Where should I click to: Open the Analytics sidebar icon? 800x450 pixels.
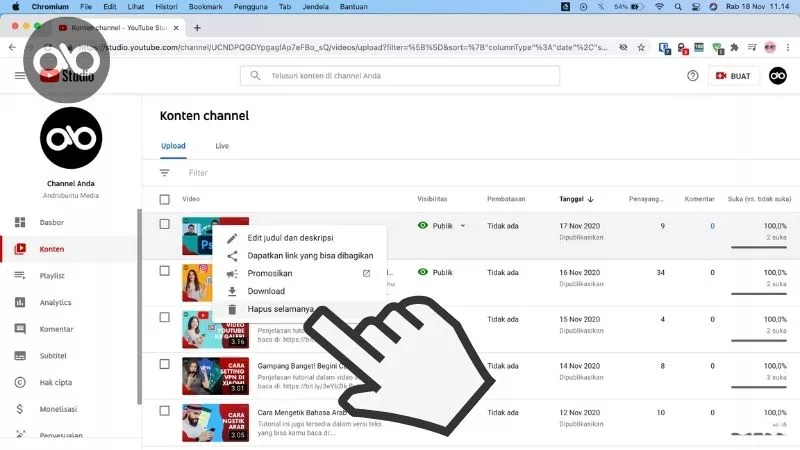[20, 302]
